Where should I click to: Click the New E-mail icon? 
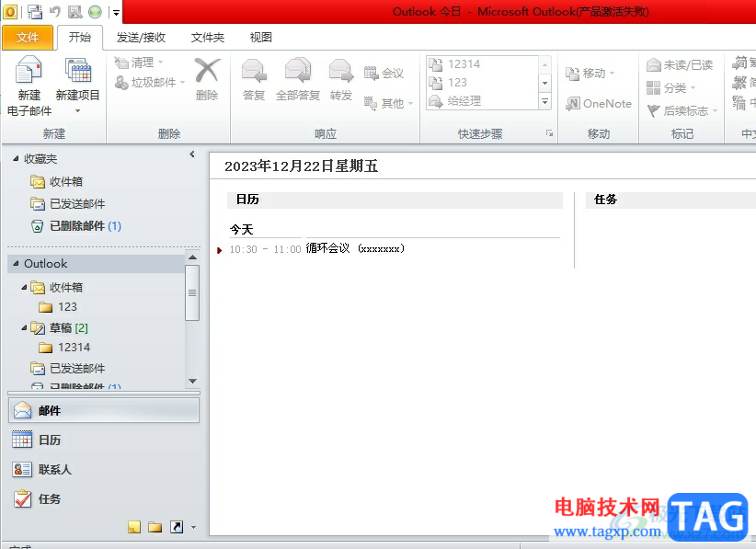[x=29, y=71]
